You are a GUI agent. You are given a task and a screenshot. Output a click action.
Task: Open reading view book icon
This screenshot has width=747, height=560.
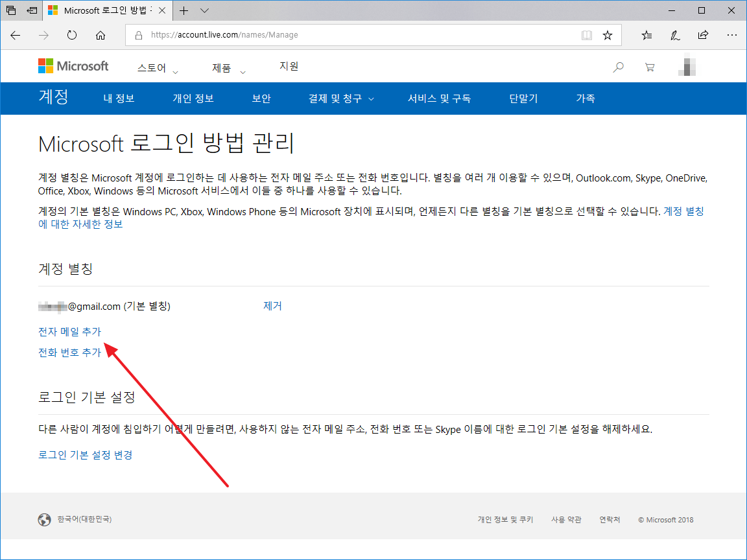point(586,35)
